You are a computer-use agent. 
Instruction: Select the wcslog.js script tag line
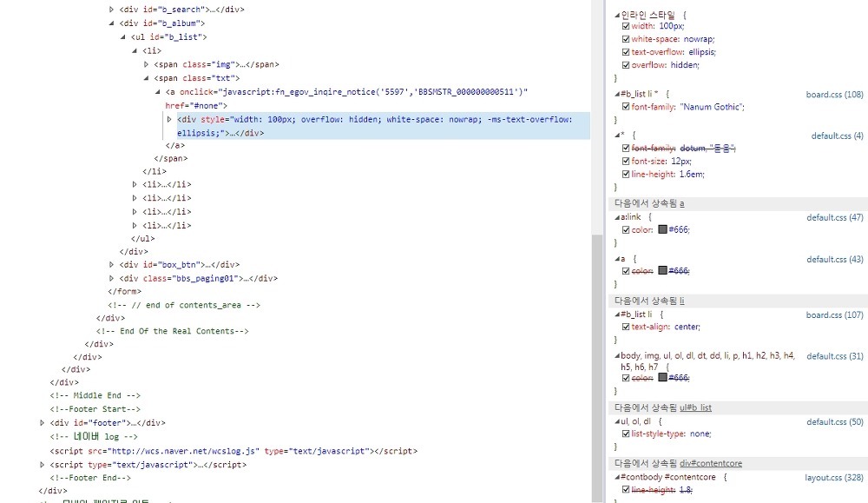coord(233,451)
